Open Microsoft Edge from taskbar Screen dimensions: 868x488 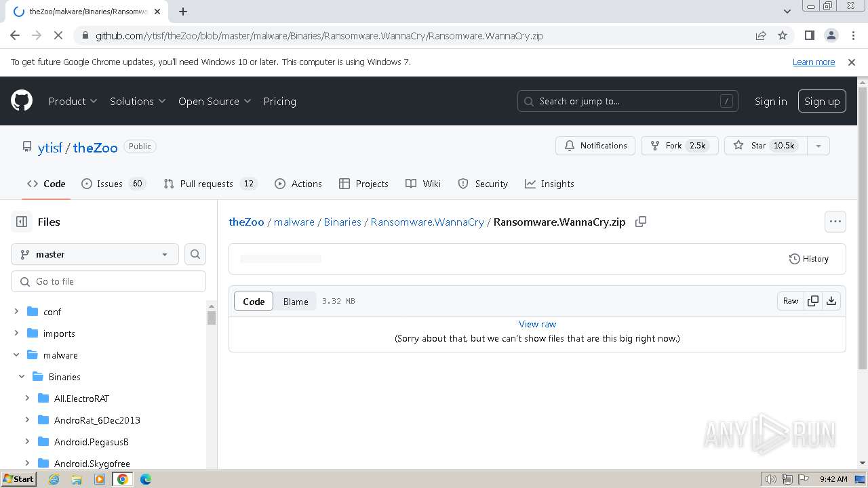146,479
